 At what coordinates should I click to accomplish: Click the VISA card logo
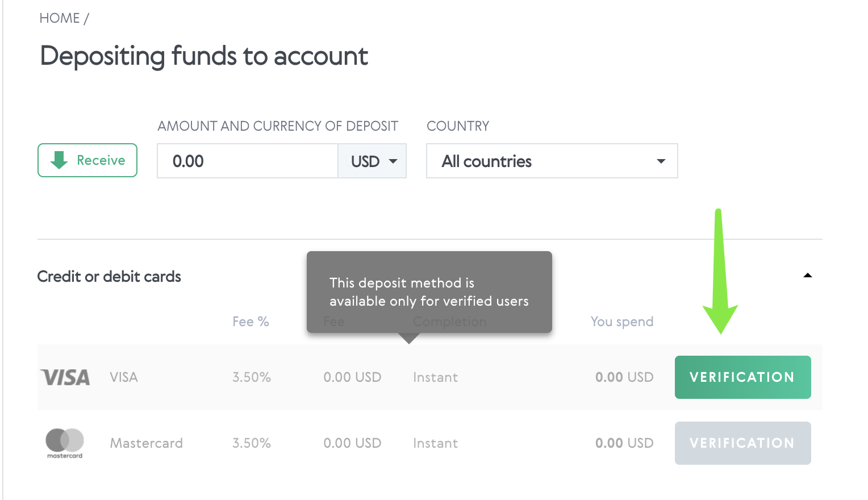[x=65, y=377]
